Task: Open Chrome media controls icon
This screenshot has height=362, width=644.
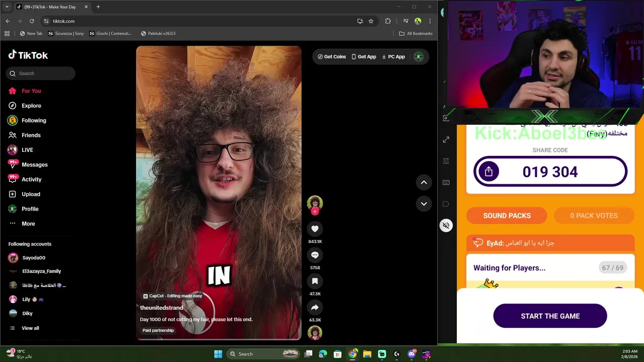Action: tap(406, 21)
